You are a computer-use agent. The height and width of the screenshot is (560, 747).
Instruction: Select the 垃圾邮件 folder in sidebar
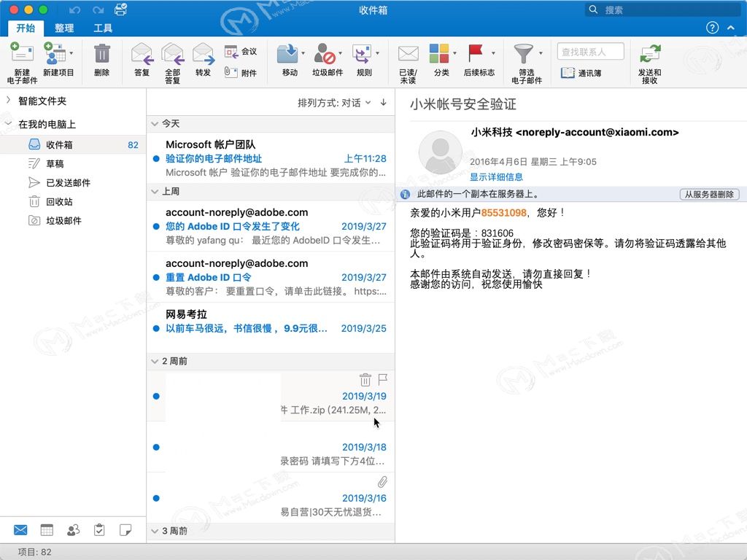pos(73,221)
